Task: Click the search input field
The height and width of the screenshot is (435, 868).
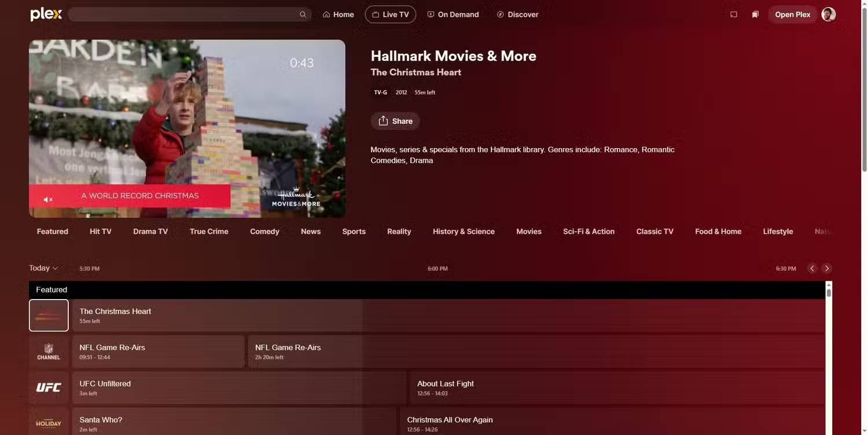Action: click(x=185, y=14)
